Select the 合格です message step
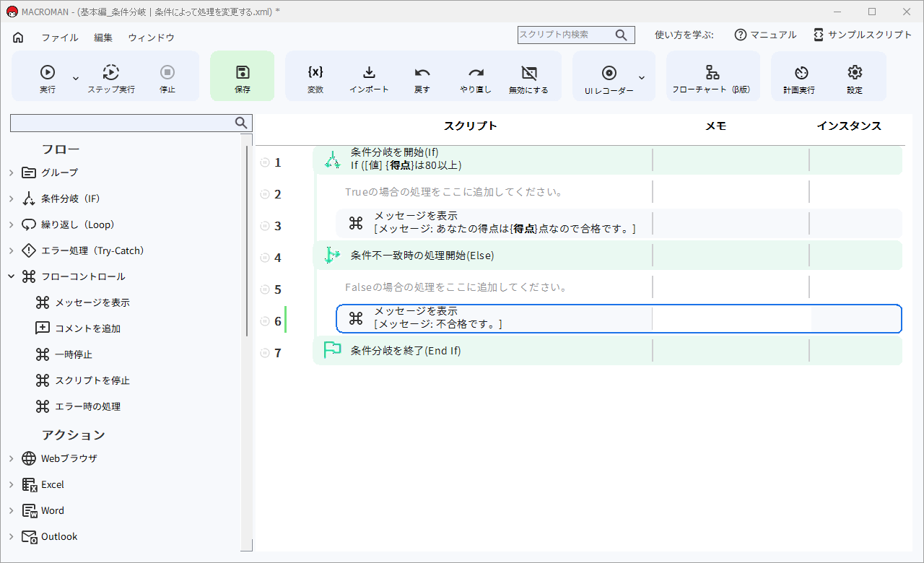The image size is (924, 563). 619,223
